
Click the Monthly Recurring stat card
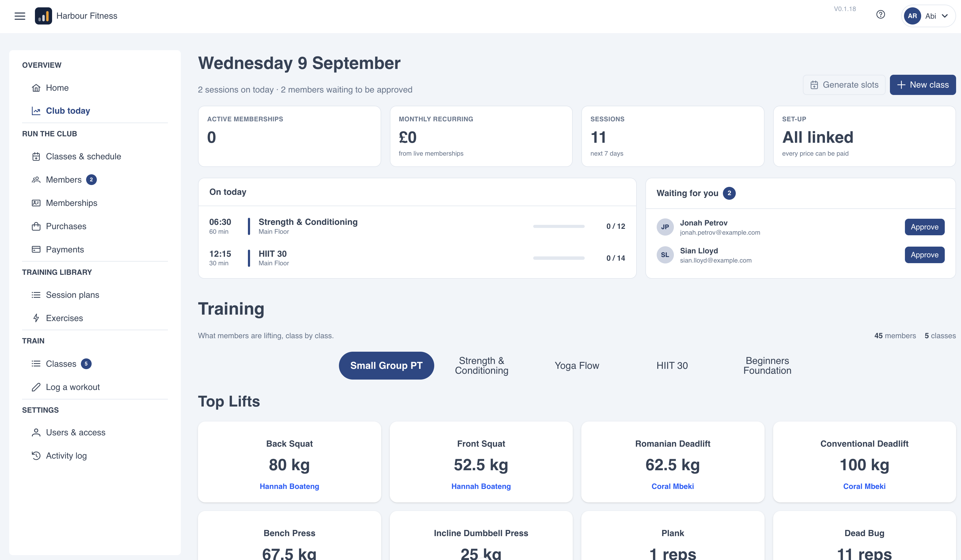click(x=481, y=136)
